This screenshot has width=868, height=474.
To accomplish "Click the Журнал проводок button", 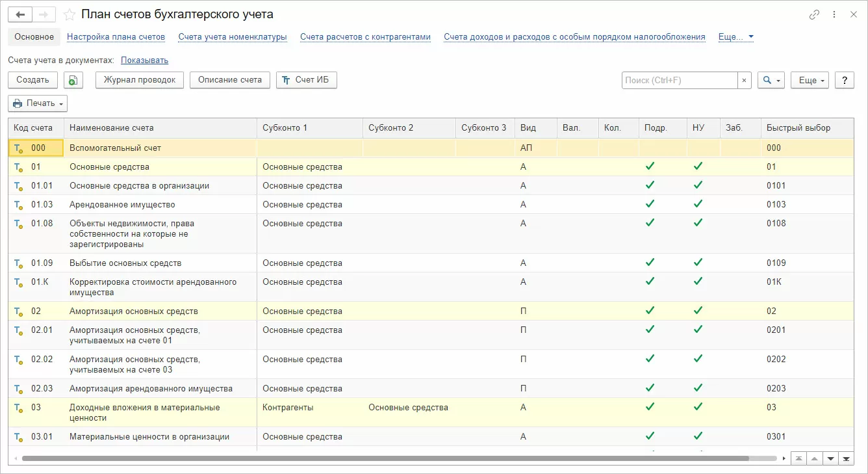I will point(140,80).
